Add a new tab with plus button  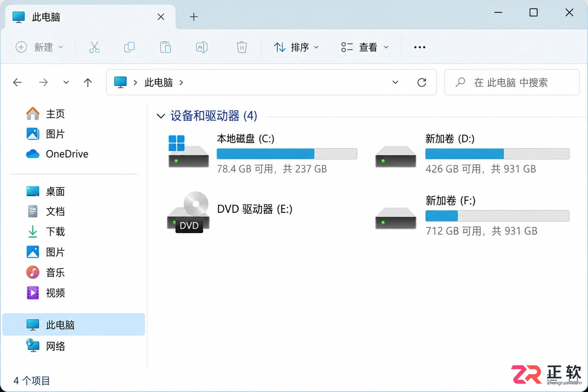click(194, 17)
